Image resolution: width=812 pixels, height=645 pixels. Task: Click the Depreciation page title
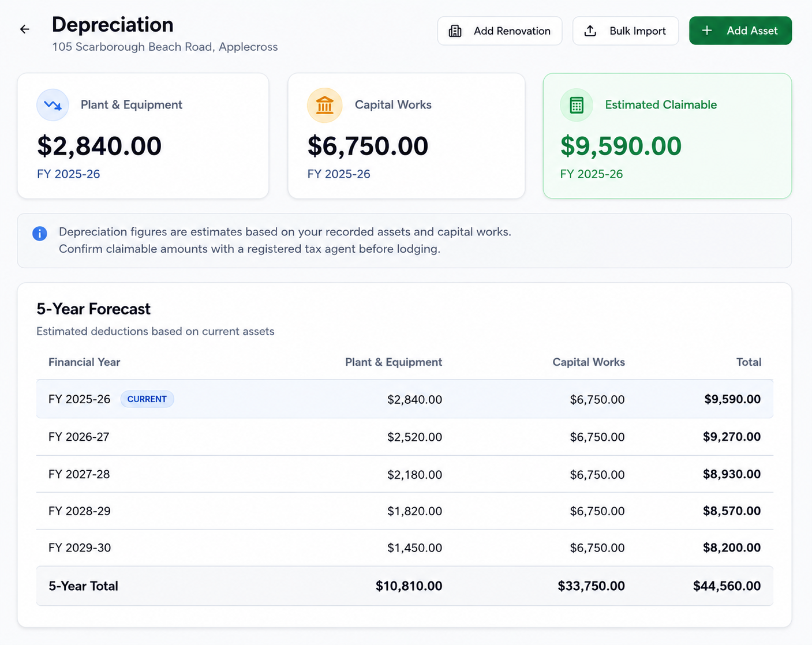click(113, 25)
